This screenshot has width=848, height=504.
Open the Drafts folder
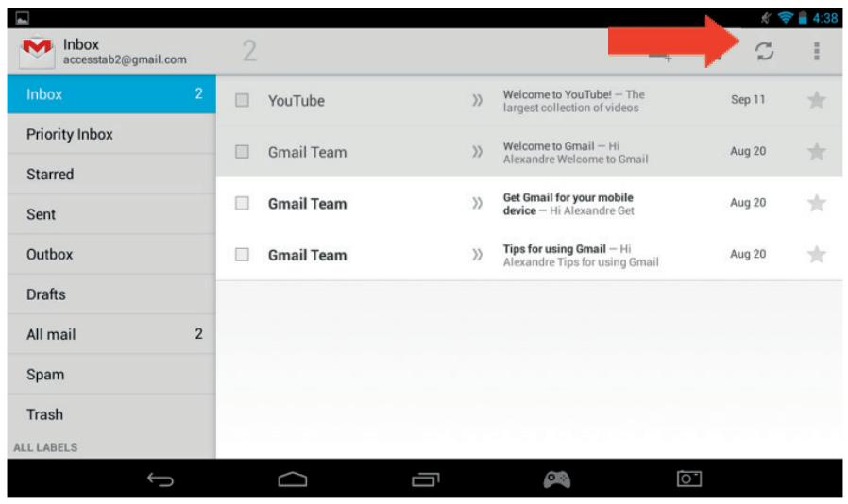(111, 294)
